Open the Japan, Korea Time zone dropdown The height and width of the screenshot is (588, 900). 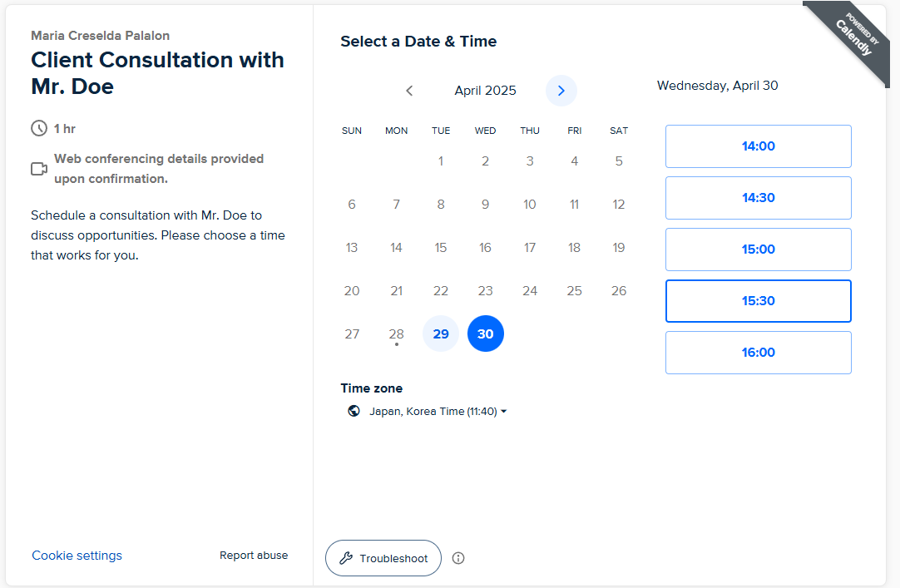438,411
